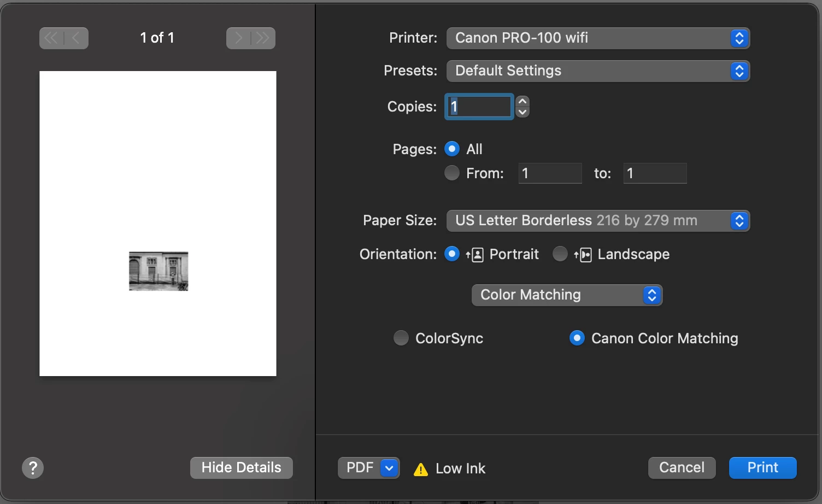This screenshot has height=504, width=822.
Task: Go to previous page in preview
Action: coord(77,38)
